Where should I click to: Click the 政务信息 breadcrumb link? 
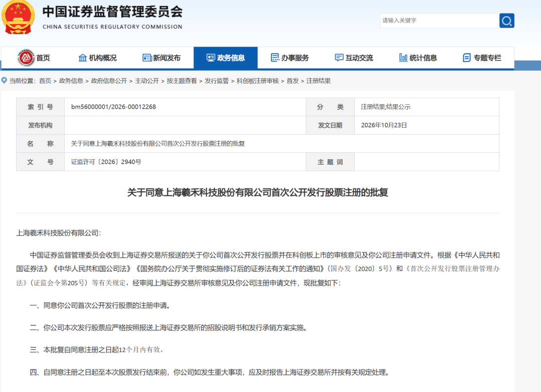[x=71, y=81]
